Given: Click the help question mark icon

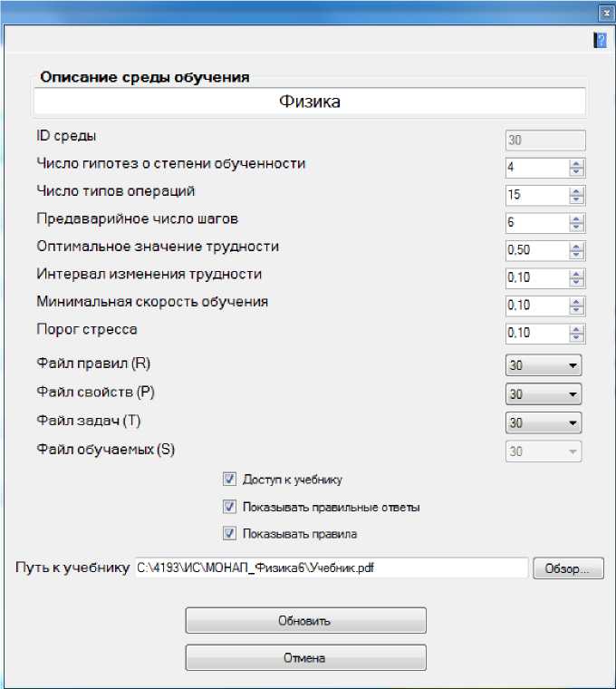Looking at the screenshot, I should tap(600, 41).
